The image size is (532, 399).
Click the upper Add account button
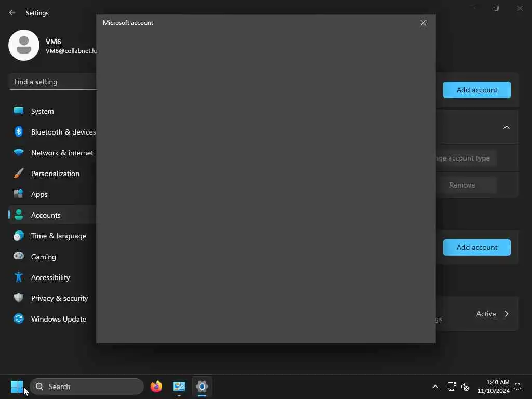click(476, 90)
